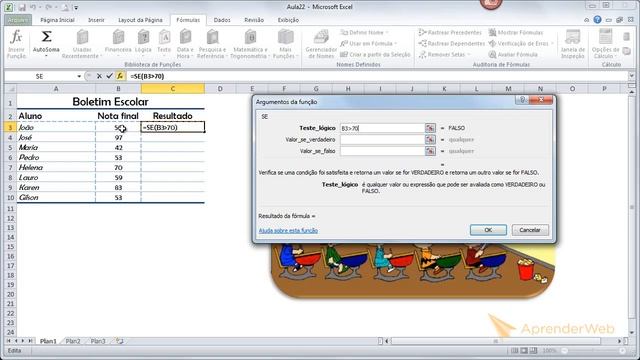Viewport: 640px width, 360px height.
Task: Click the horizontal scrollbar
Action: coord(496,341)
